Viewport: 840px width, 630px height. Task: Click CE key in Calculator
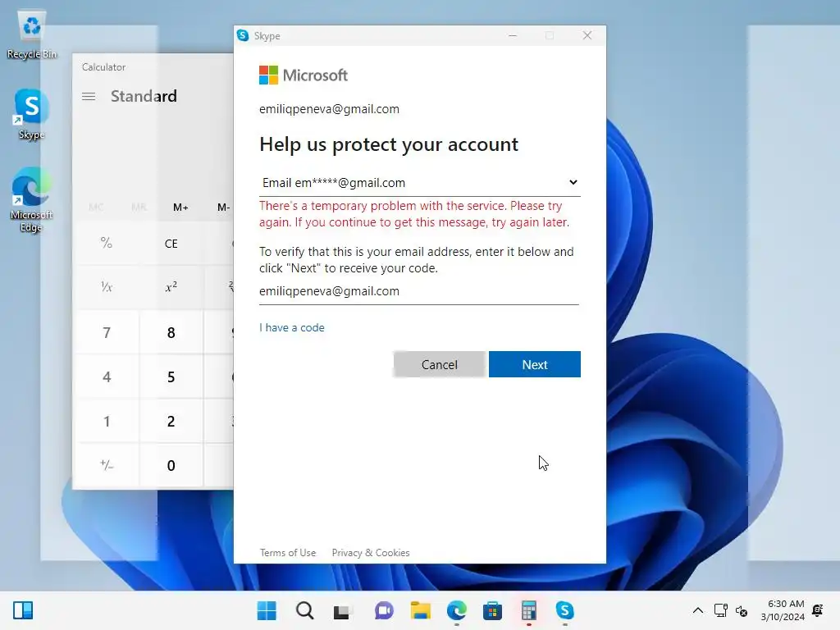[x=171, y=243]
